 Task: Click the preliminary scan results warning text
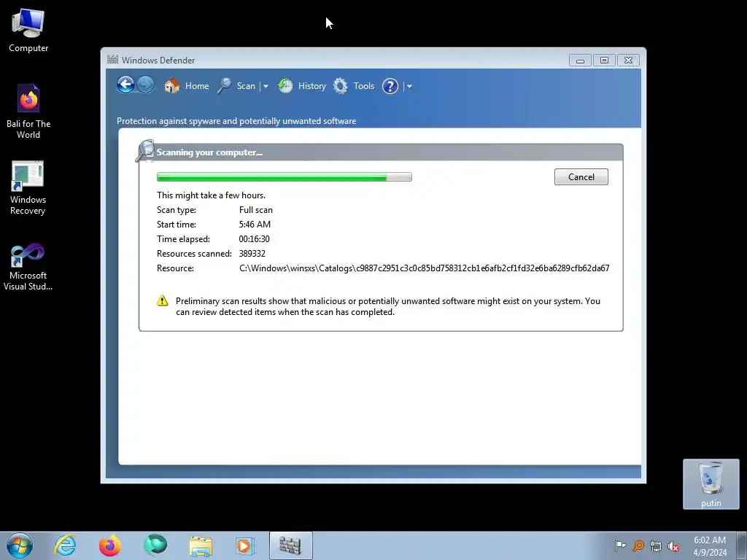(388, 307)
